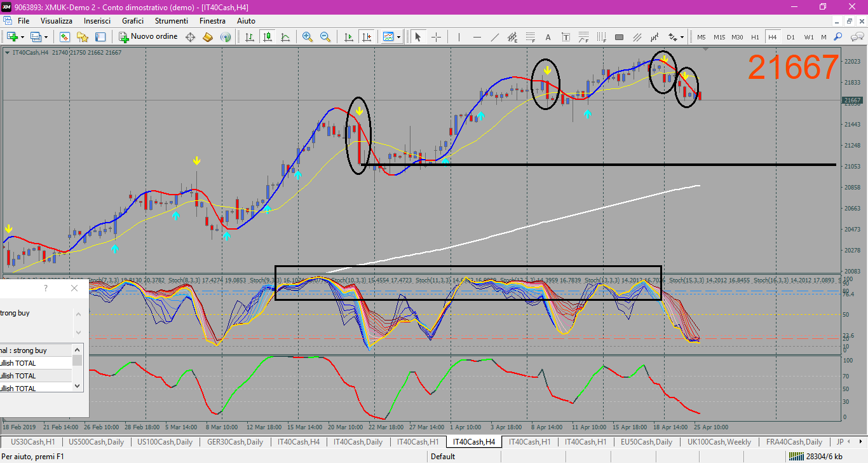The image size is (868, 463).
Task: Toggle chart shift
Action: [367, 37]
